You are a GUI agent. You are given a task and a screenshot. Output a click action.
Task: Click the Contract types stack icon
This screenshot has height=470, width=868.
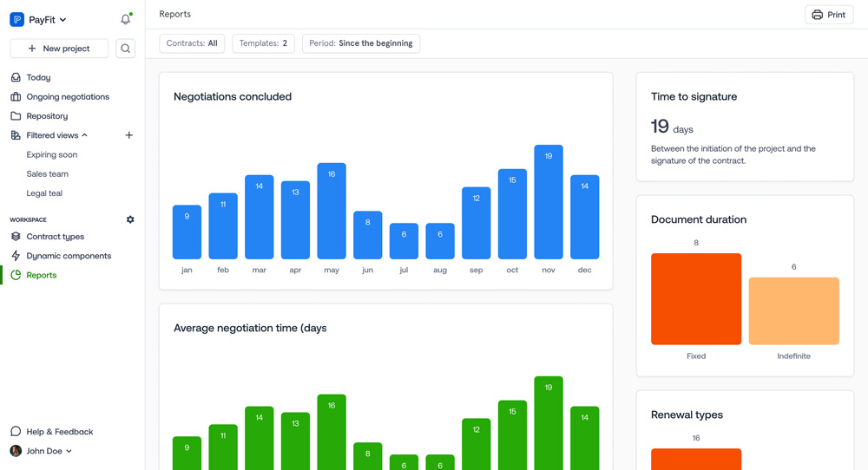click(16, 237)
